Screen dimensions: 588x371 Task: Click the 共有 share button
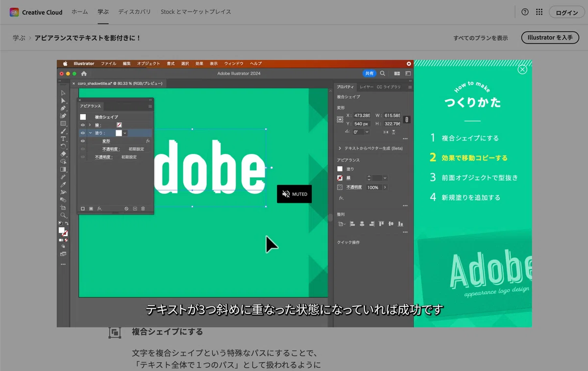(369, 74)
